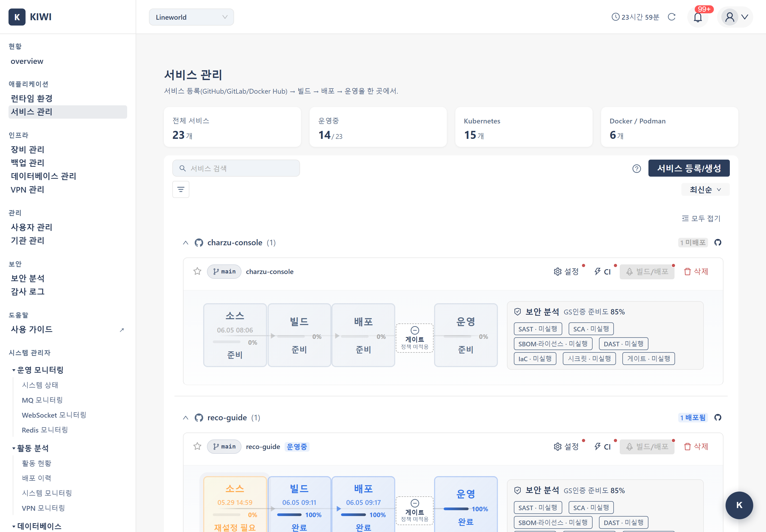
Task: Click the KIWI logo icon
Action: click(17, 17)
